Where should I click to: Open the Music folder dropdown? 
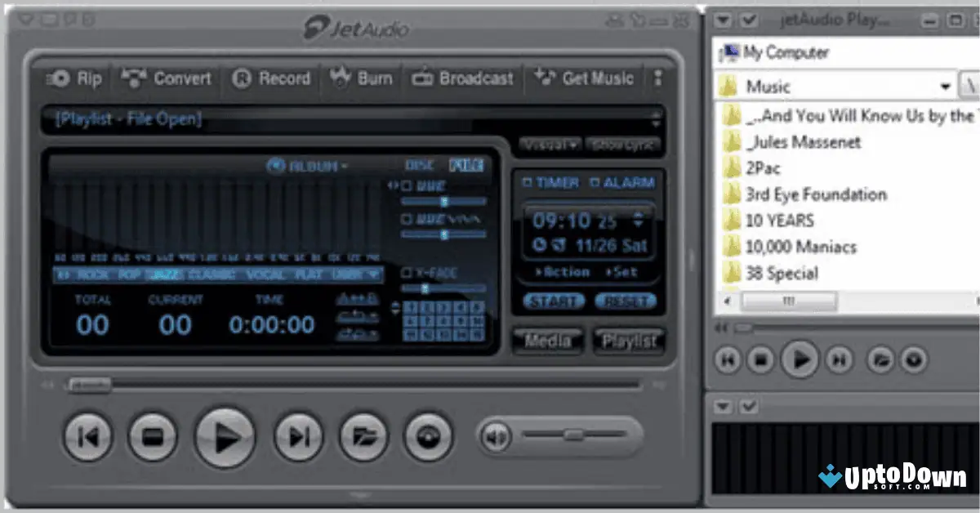(947, 86)
